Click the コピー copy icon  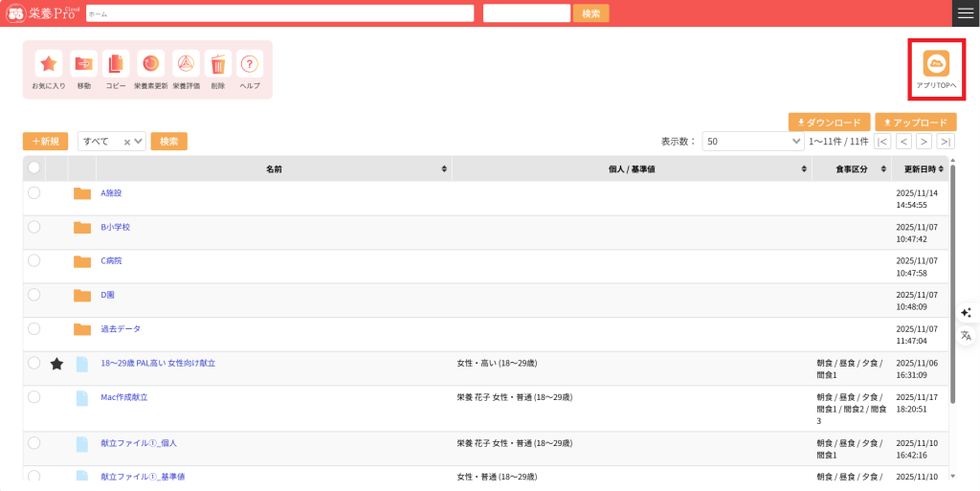point(116,64)
